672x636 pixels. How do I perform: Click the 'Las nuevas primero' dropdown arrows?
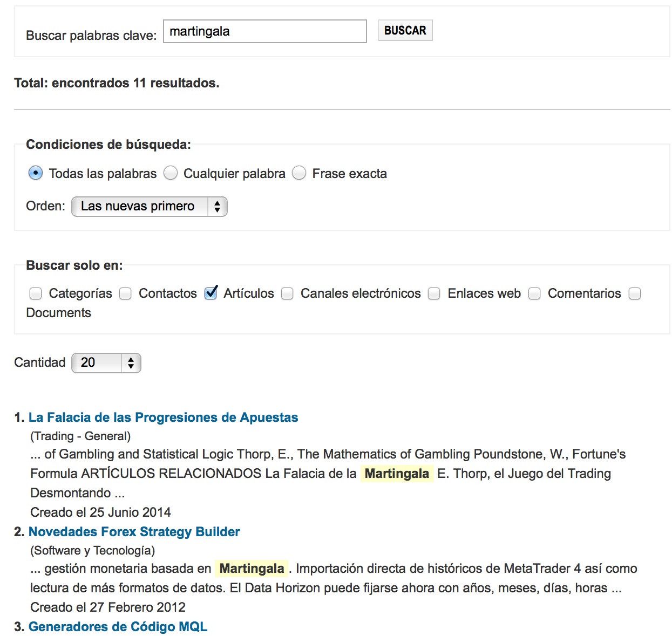pos(217,207)
